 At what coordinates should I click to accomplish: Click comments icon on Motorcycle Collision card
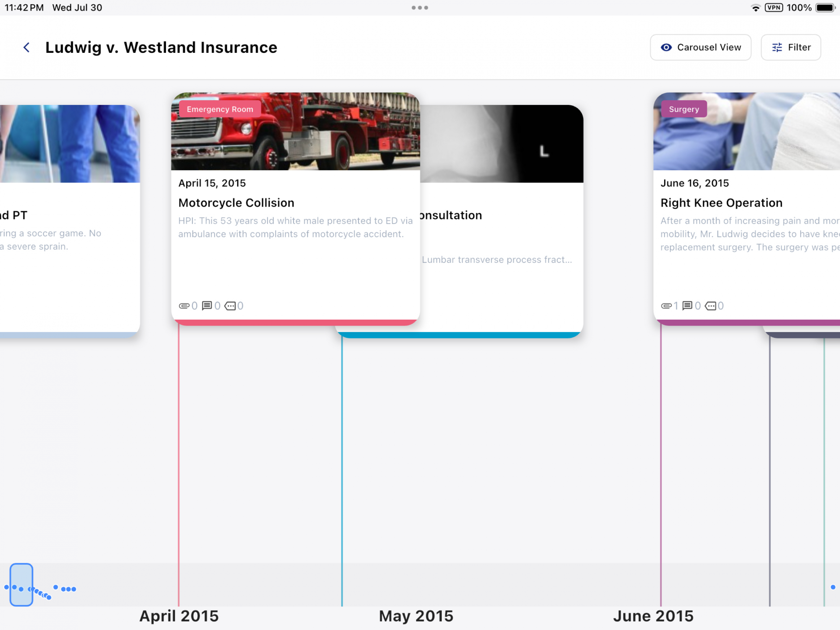pyautogui.click(x=207, y=306)
